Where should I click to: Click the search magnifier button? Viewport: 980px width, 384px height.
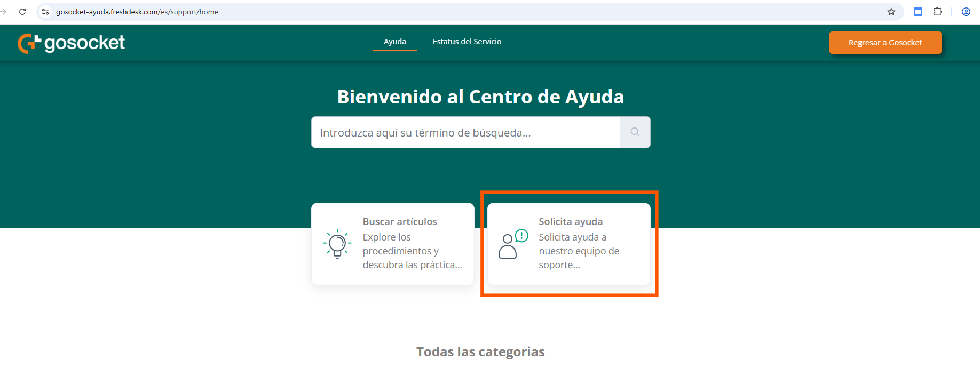pos(635,132)
